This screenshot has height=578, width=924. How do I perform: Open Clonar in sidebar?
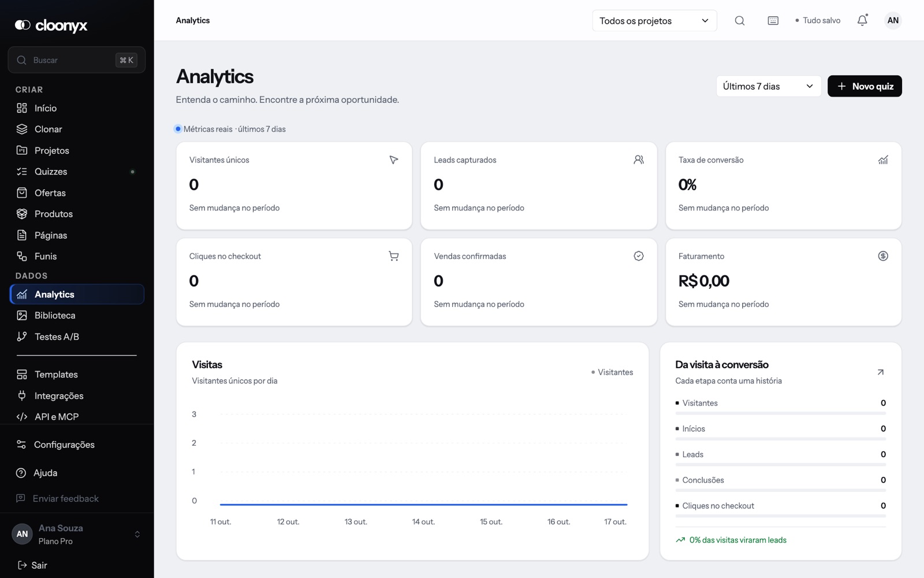point(77,129)
